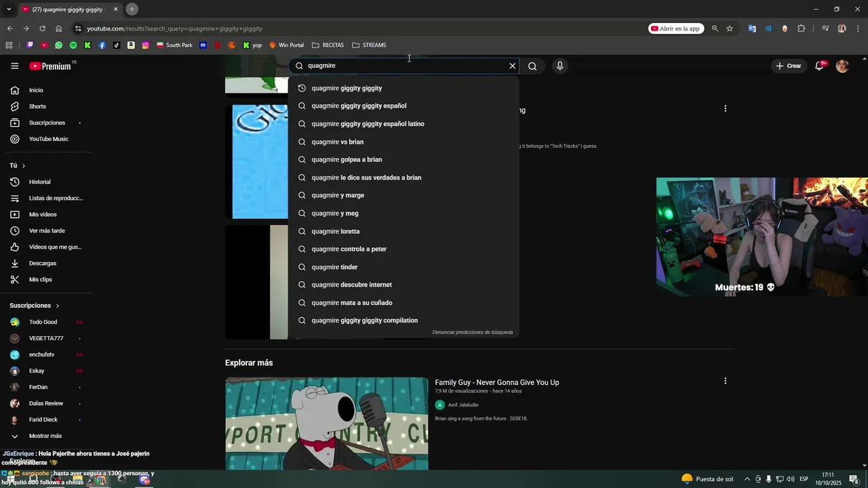Open Farid Dieck channel subscription
Image resolution: width=868 pixels, height=488 pixels.
click(47, 420)
